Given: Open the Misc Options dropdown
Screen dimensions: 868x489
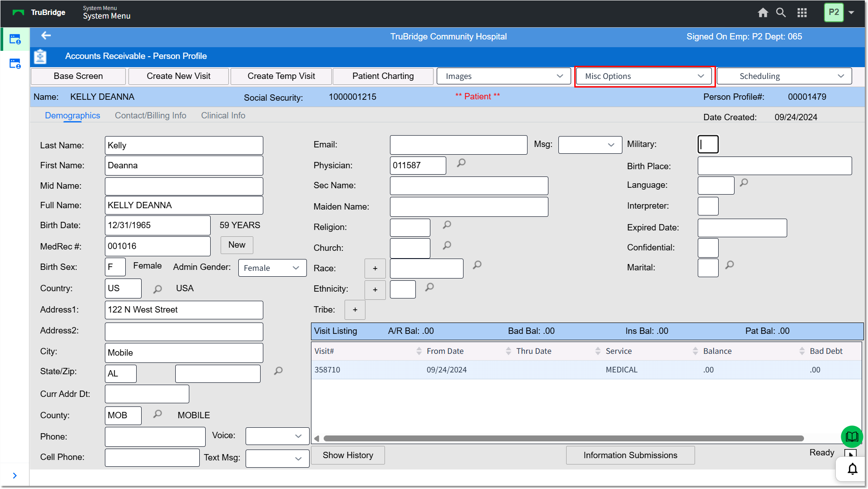Looking at the screenshot, I should coord(645,76).
